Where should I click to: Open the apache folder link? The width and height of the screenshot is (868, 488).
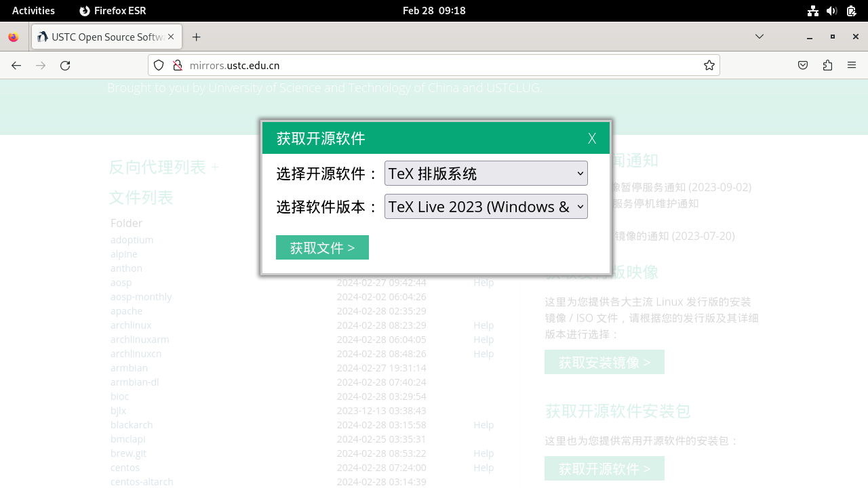(x=127, y=311)
